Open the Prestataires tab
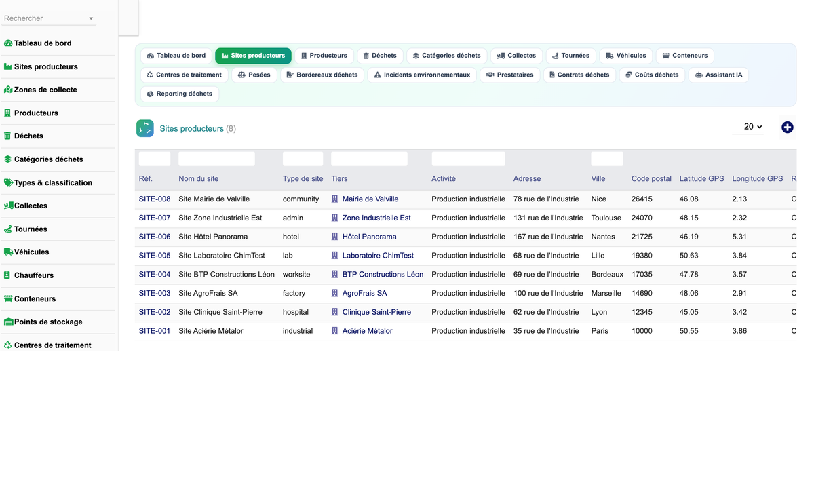Viewport: 814px width, 504px height. [x=510, y=75]
